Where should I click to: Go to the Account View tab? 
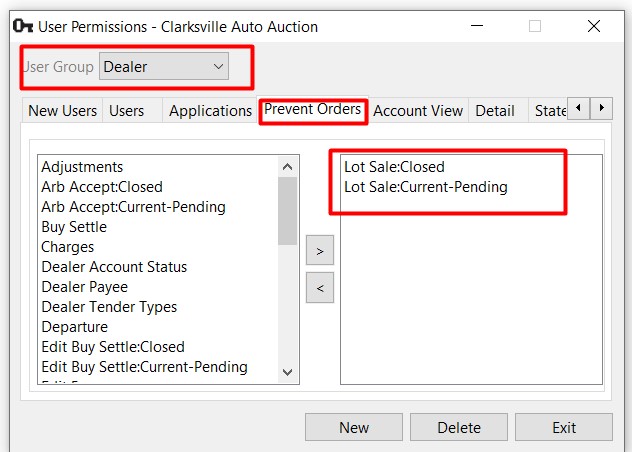point(418,111)
